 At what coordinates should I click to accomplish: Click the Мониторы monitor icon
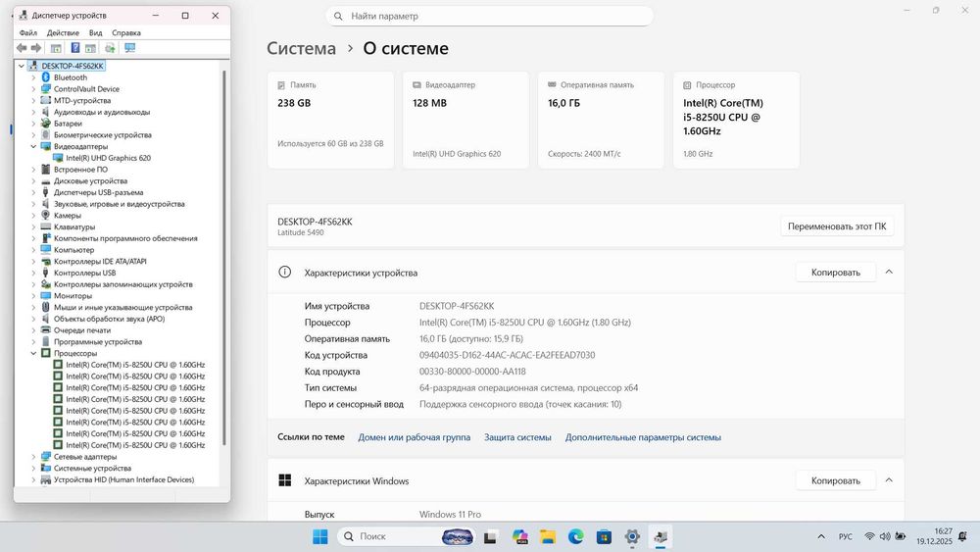coord(46,296)
